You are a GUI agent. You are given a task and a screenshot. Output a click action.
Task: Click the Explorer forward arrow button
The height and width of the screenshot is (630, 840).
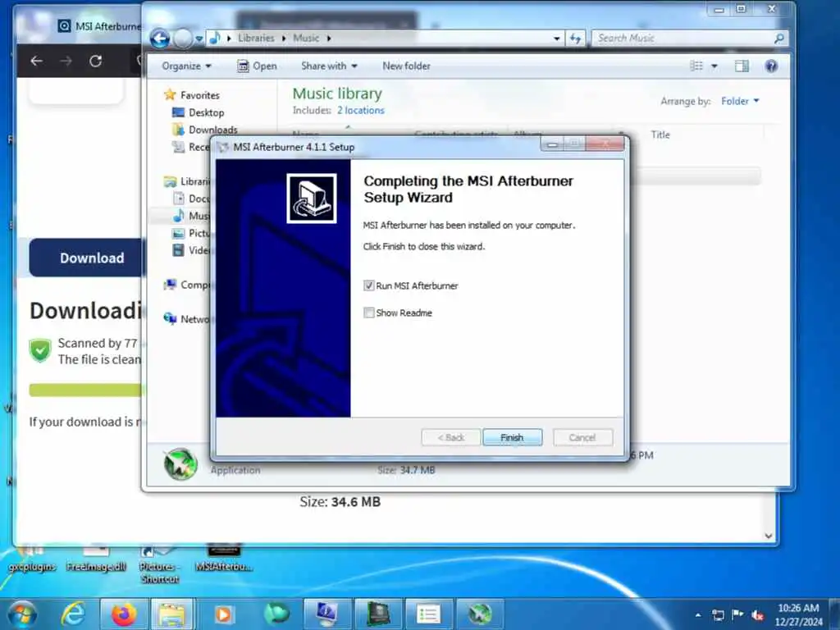(x=183, y=39)
